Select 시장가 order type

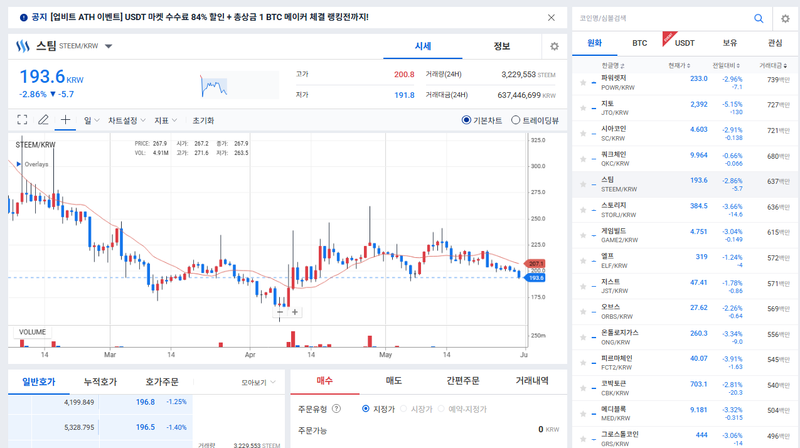point(404,409)
